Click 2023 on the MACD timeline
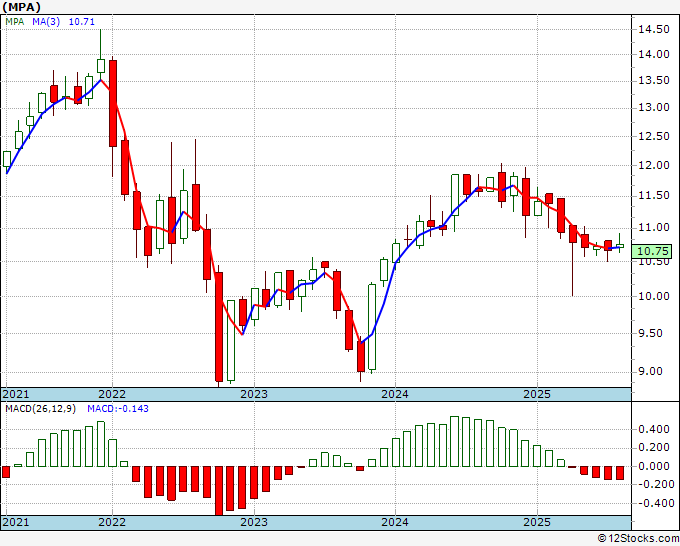The height and width of the screenshot is (546, 680). coord(254,522)
